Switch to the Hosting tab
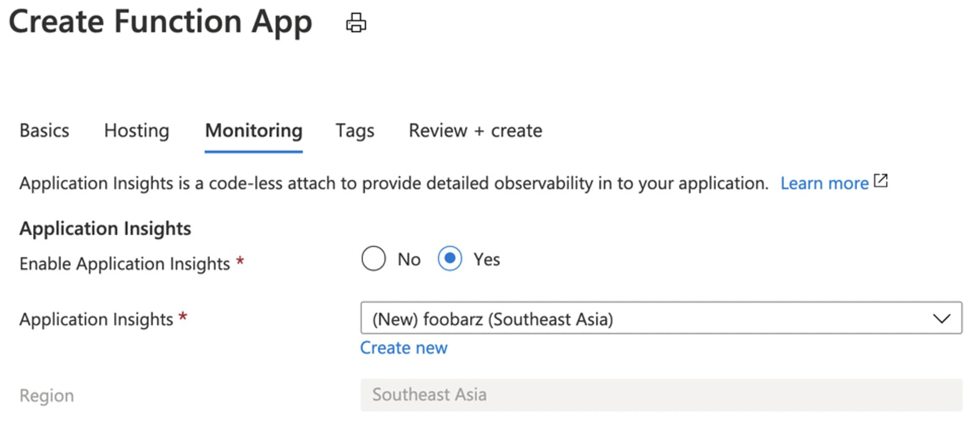This screenshot has width=980, height=437. [136, 131]
